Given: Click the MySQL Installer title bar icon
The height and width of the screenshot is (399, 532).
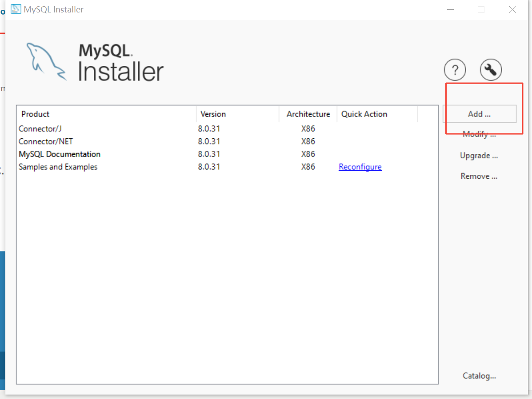Looking at the screenshot, I should click(16, 9).
